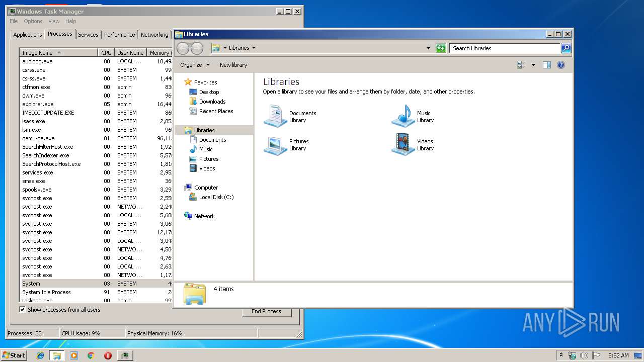Open the Pictures library icon
This screenshot has height=362, width=644.
point(276,145)
